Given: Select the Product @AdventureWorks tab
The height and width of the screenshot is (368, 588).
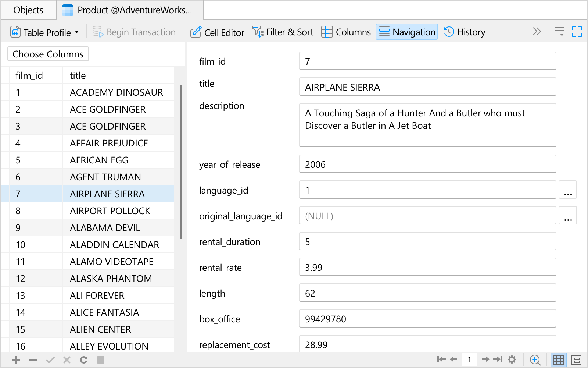Looking at the screenshot, I should [130, 10].
